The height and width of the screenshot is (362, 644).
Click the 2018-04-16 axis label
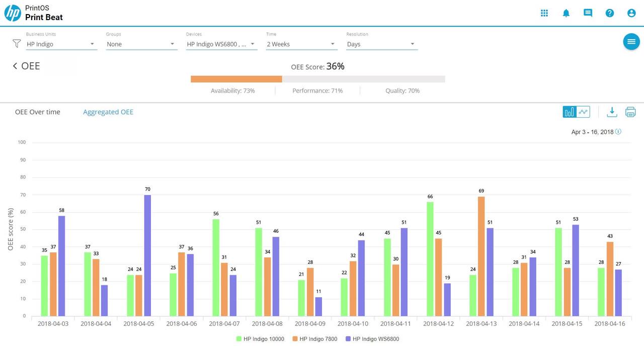610,324
